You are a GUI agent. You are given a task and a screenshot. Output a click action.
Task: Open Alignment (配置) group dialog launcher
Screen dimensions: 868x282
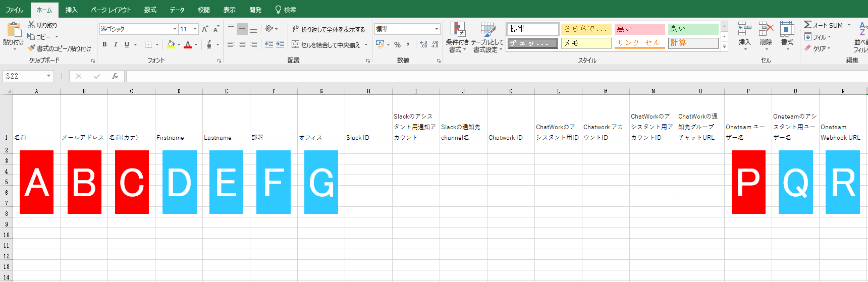368,61
